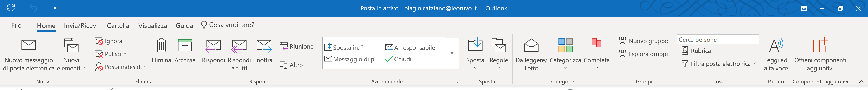The width and height of the screenshot is (868, 90).
Task: Click the Leggi ad alta voce icon
Action: pos(776,45)
